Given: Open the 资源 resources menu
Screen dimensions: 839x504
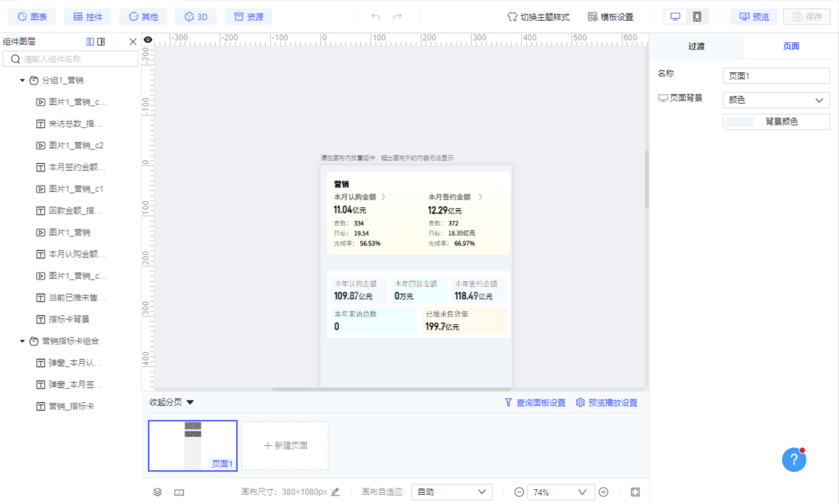Looking at the screenshot, I should point(249,17).
